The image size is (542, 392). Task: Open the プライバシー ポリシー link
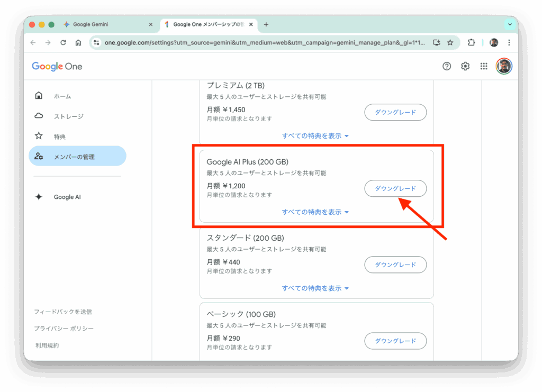65,329
